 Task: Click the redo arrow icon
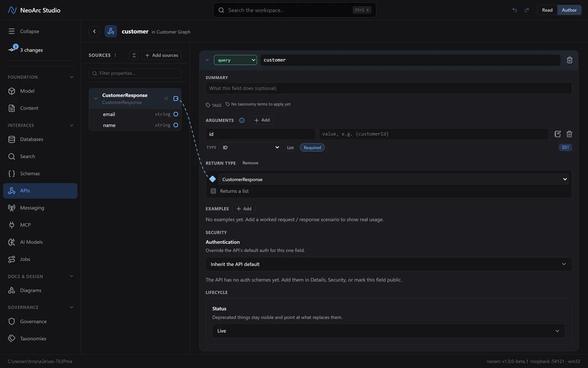click(x=527, y=10)
